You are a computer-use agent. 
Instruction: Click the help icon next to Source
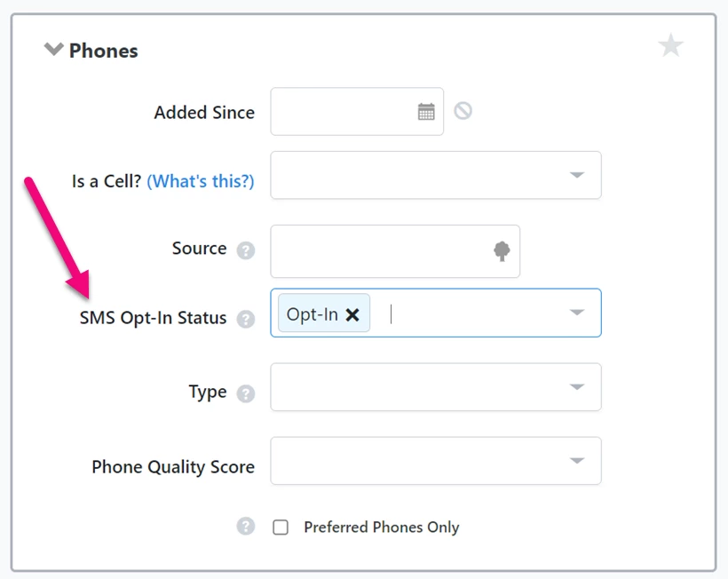click(245, 250)
